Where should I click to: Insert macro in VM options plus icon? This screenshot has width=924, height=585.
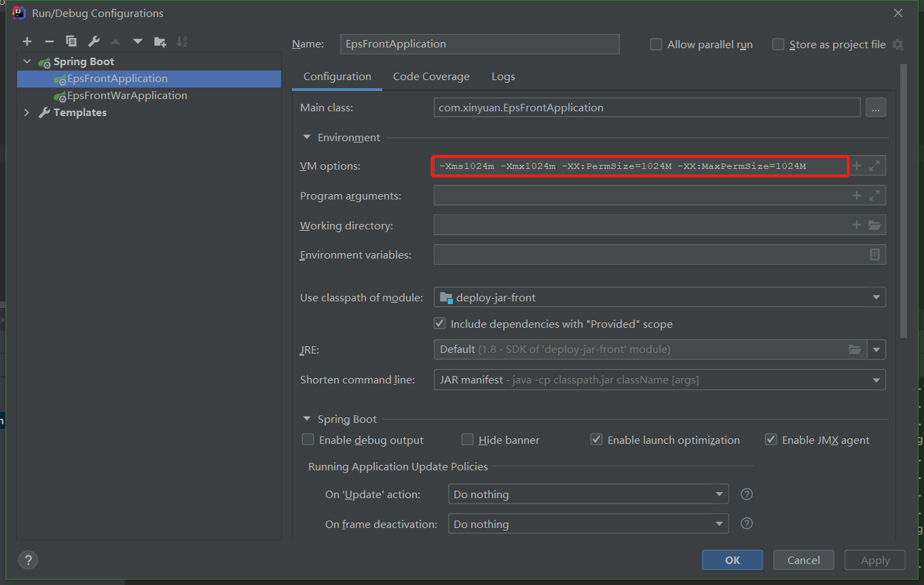857,166
